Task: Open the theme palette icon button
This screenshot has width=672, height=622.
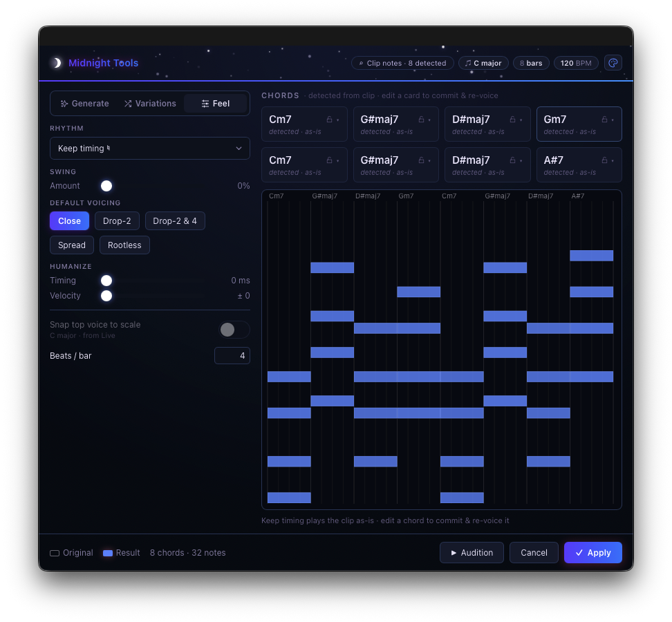Action: (x=613, y=63)
